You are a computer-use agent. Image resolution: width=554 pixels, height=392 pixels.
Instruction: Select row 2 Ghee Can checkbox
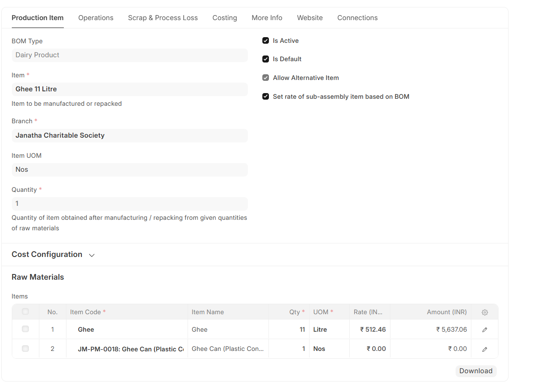point(25,349)
